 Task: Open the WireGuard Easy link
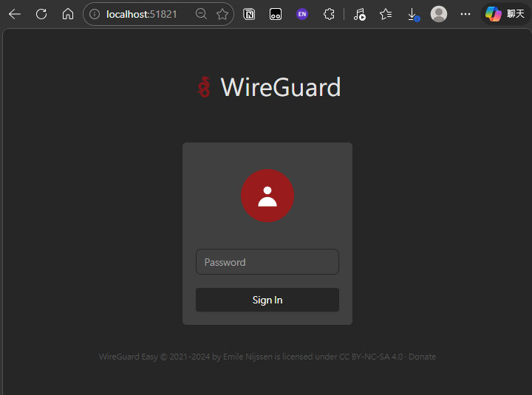click(x=128, y=357)
